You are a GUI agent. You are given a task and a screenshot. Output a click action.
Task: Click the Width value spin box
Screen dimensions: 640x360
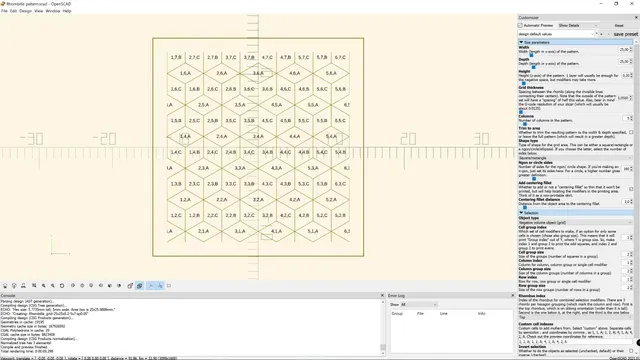click(625, 49)
